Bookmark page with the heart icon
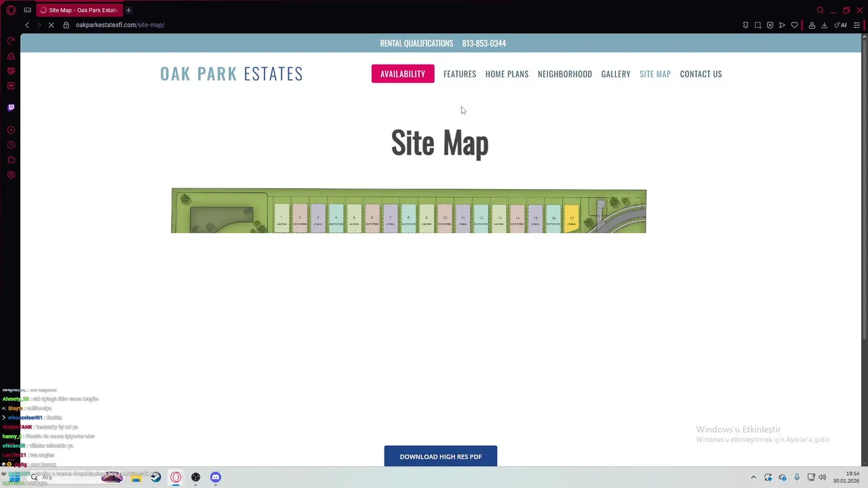The image size is (868, 488). [x=794, y=25]
